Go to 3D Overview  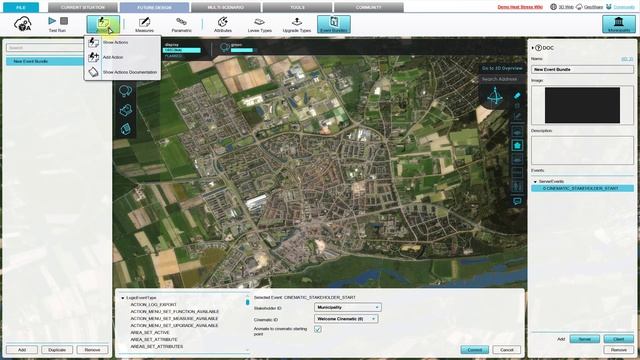click(x=502, y=69)
